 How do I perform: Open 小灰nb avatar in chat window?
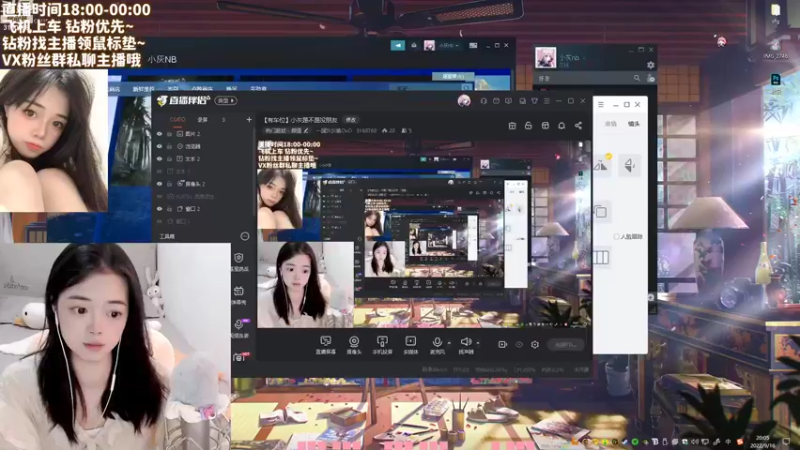coord(545,57)
